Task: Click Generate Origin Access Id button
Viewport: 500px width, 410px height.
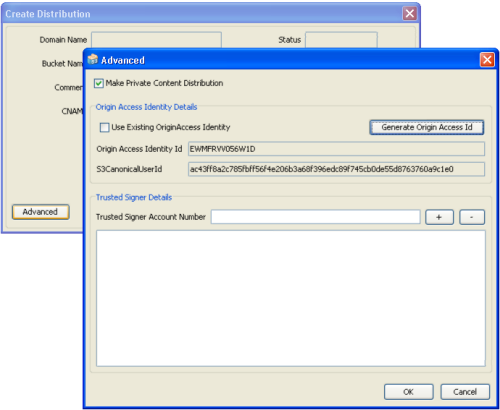Action: 427,127
